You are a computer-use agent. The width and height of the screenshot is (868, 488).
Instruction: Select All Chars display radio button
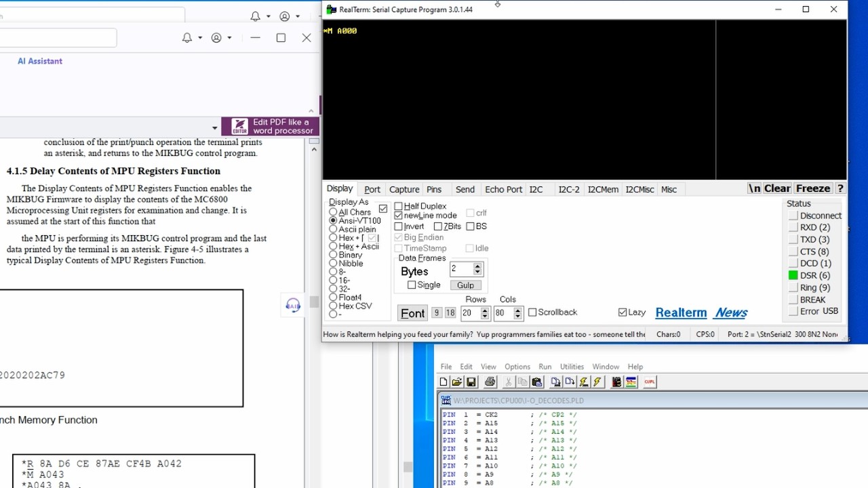coord(333,212)
